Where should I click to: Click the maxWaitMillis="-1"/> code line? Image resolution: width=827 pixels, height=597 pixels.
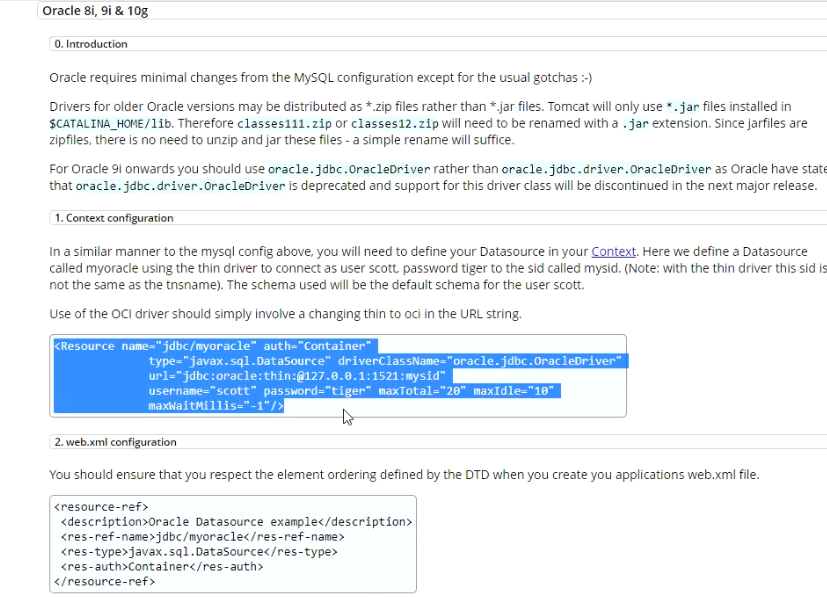click(216, 406)
